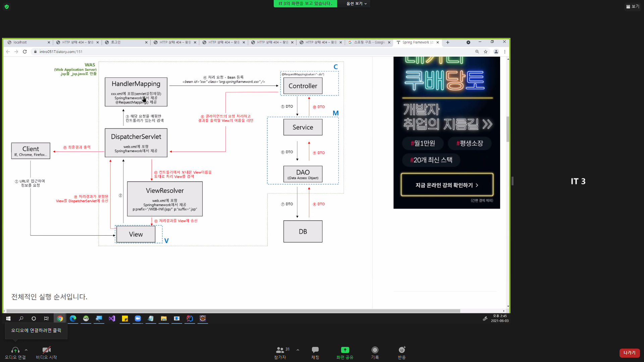The image size is (644, 362).
Task: Bookmark this page with the star icon
Action: click(486, 52)
